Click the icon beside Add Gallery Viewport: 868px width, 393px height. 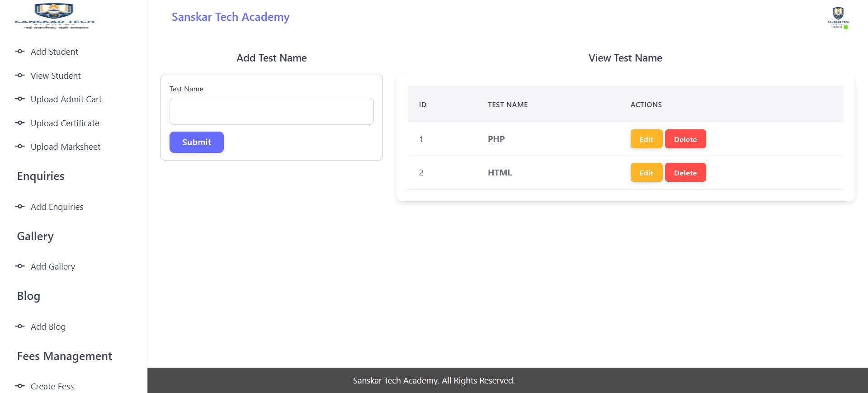20,266
